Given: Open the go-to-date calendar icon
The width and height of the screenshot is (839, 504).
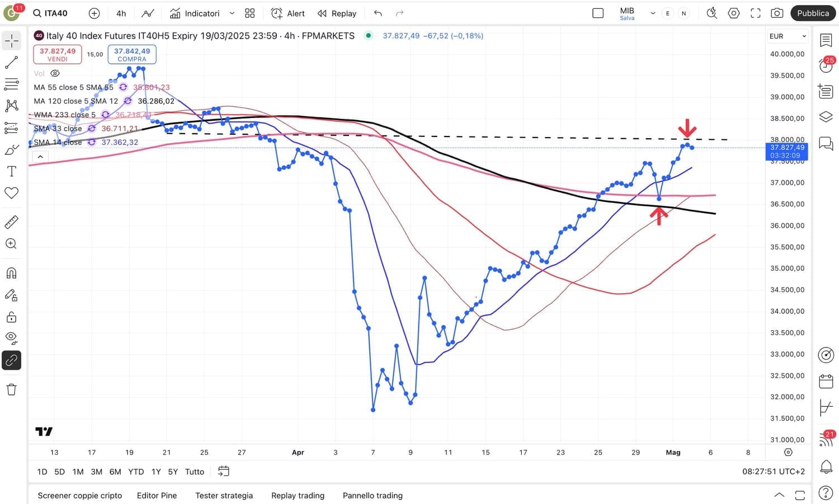Looking at the screenshot, I should [x=223, y=472].
